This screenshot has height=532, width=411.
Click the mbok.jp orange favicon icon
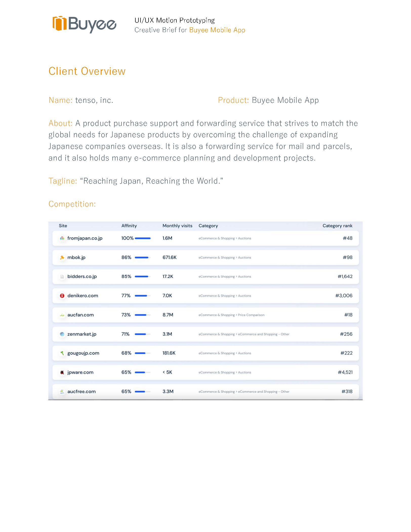pos(62,258)
